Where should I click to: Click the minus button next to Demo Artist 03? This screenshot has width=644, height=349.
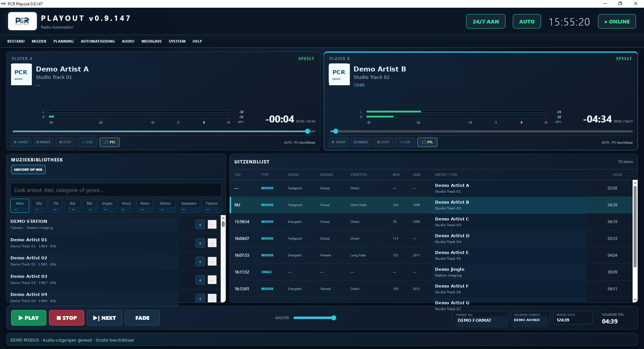click(212, 280)
